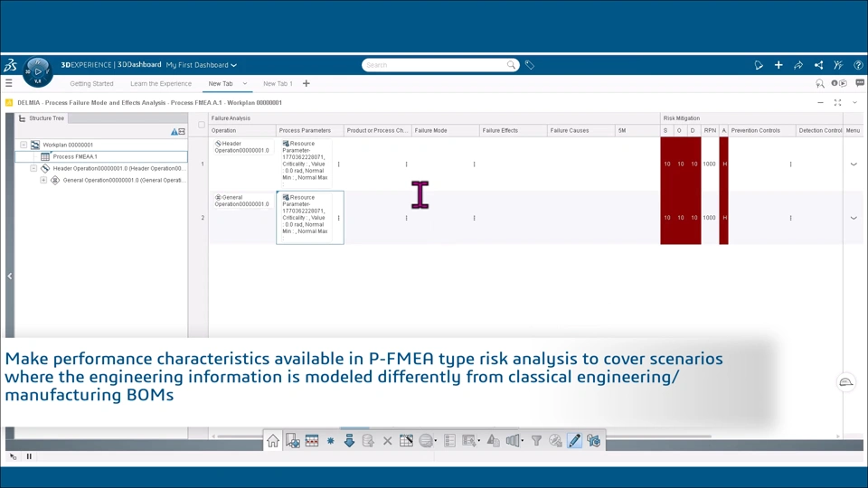The height and width of the screenshot is (488, 868).
Task: Click the table edit toolbar icon
Action: click(406, 441)
